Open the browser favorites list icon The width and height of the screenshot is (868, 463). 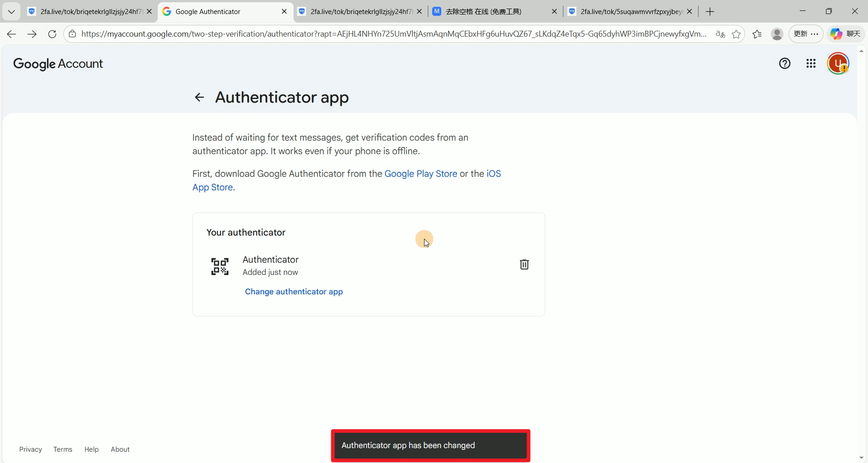pyautogui.click(x=757, y=34)
